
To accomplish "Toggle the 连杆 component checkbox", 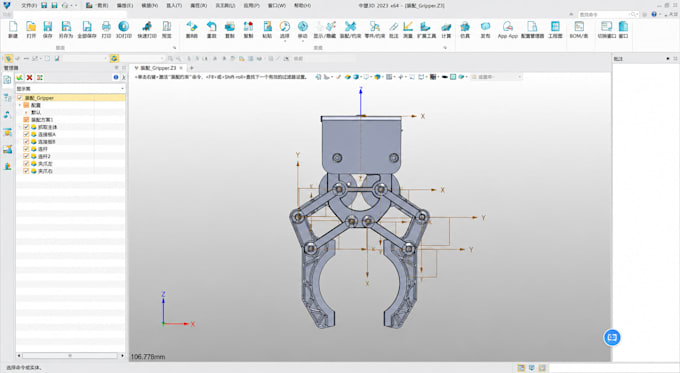I will pyautogui.click(x=26, y=149).
